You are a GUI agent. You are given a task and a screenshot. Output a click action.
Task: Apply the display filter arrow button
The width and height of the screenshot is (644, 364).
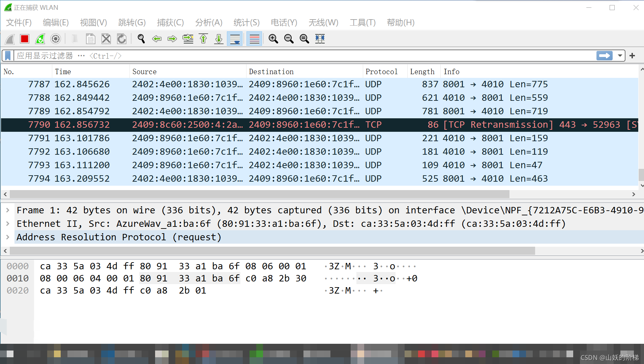coord(605,56)
